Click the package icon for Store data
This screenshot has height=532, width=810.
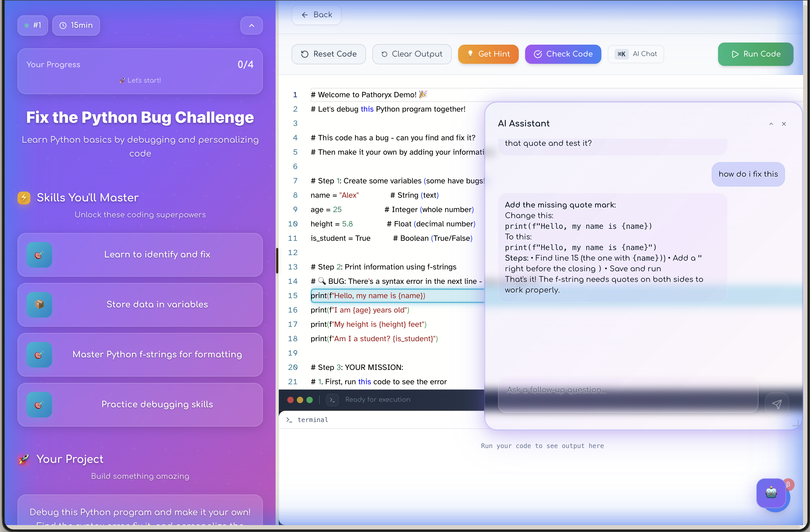[x=39, y=305]
